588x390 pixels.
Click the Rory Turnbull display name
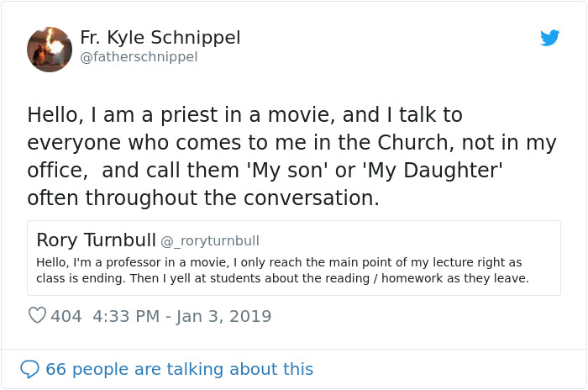[x=96, y=240]
